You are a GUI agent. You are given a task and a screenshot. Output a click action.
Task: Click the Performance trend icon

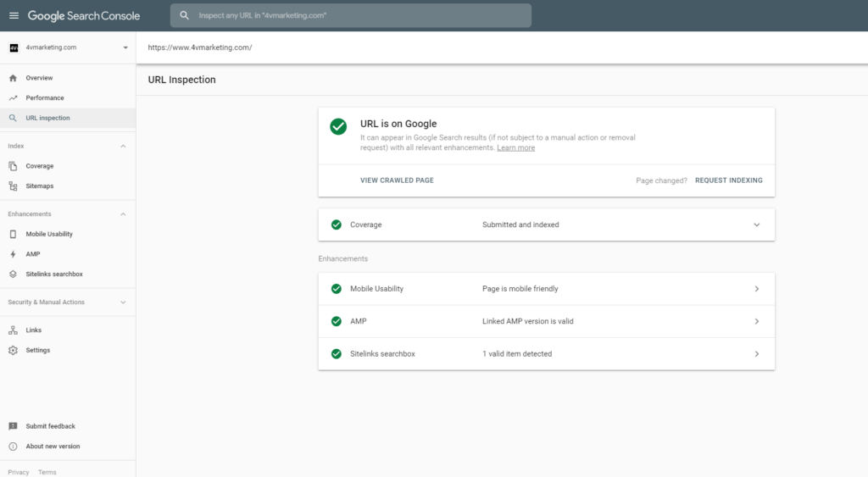[13, 98]
